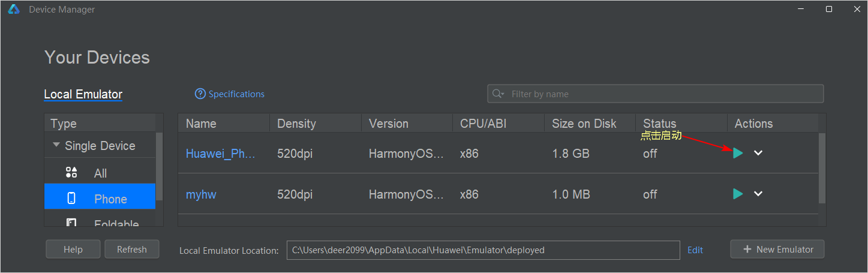Switch to Local Emulator tab
This screenshot has height=273, width=868.
(83, 94)
